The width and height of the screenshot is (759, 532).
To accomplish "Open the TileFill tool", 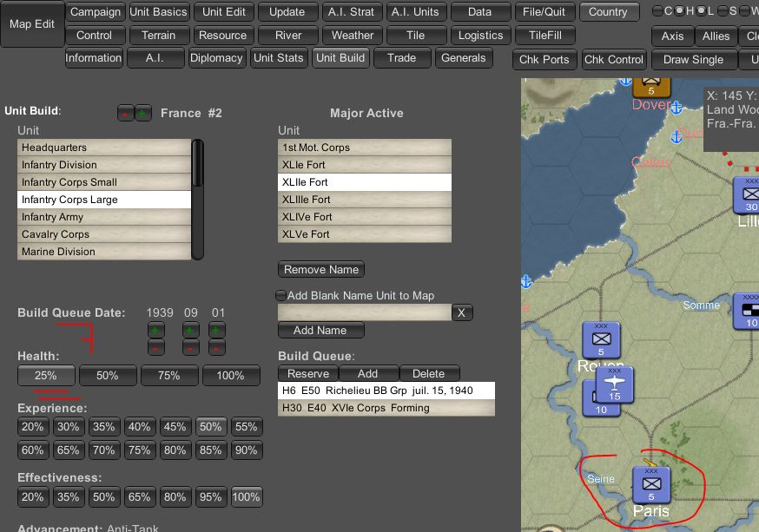I will (545, 36).
